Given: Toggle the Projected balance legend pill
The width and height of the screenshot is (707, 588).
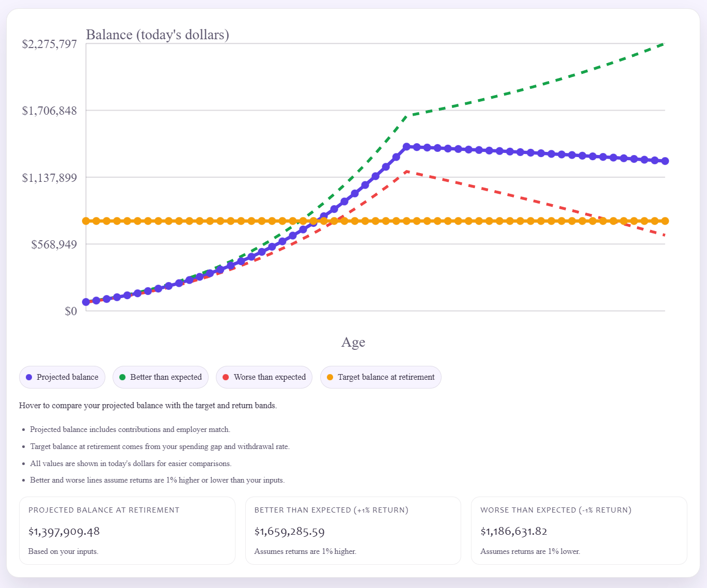Looking at the screenshot, I should coord(62,377).
